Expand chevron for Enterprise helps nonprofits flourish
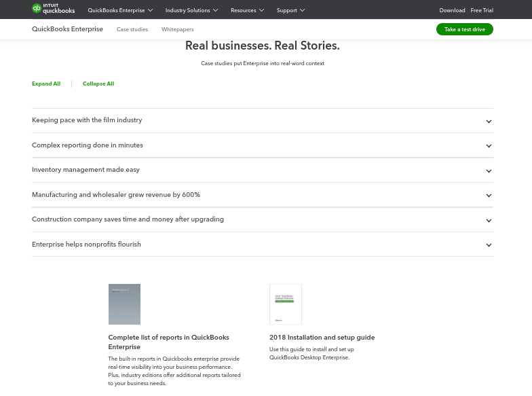 [x=489, y=245]
